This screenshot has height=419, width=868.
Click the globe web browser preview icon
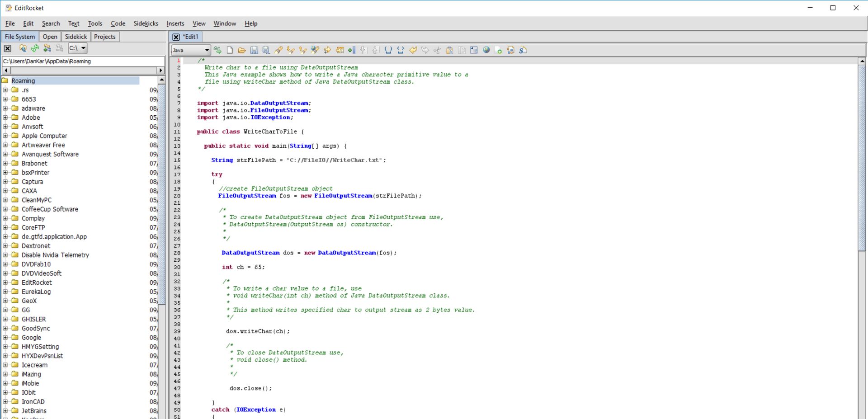point(486,50)
